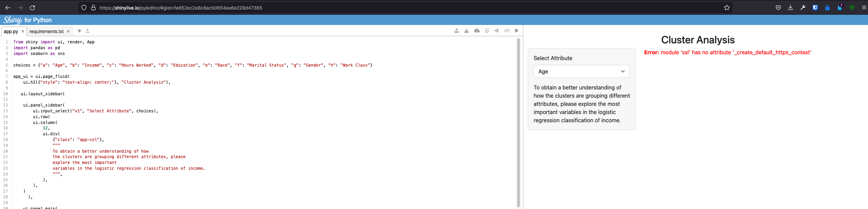Open the Select Attribute dropdown showing Age
The image size is (868, 209).
582,71
